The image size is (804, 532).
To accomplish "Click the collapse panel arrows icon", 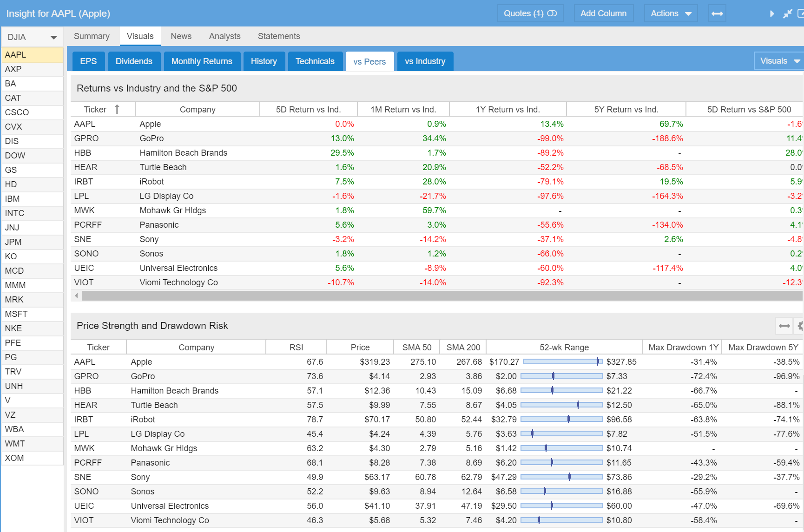I will 787,13.
